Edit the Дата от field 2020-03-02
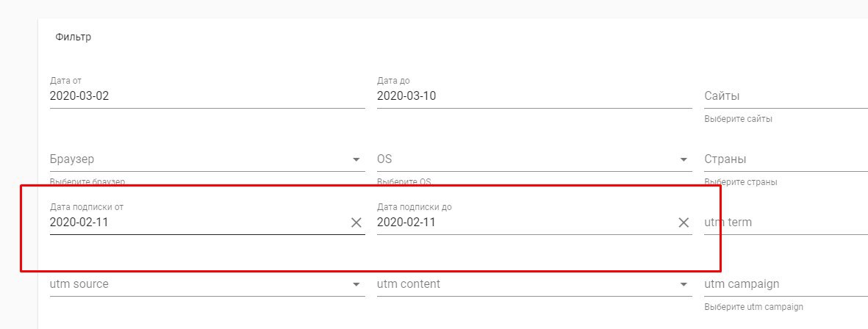Screen dimensions: 868x329 207,96
